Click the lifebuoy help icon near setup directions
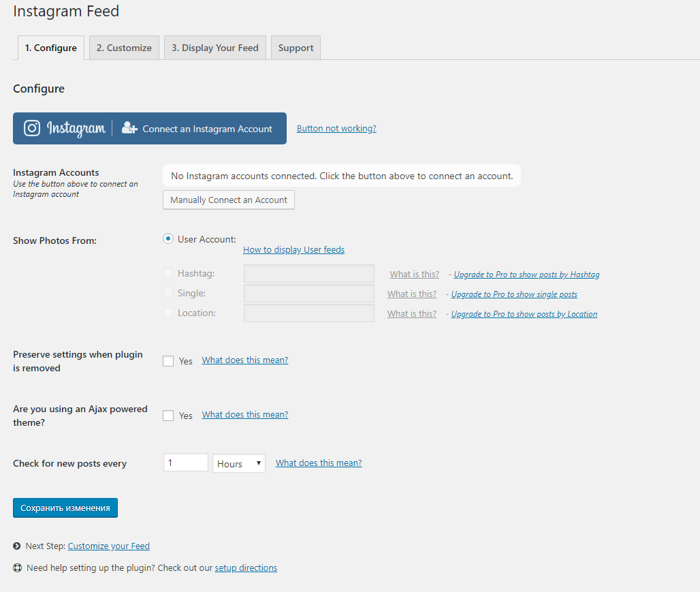Screen dimensions: 700x592 (17, 567)
